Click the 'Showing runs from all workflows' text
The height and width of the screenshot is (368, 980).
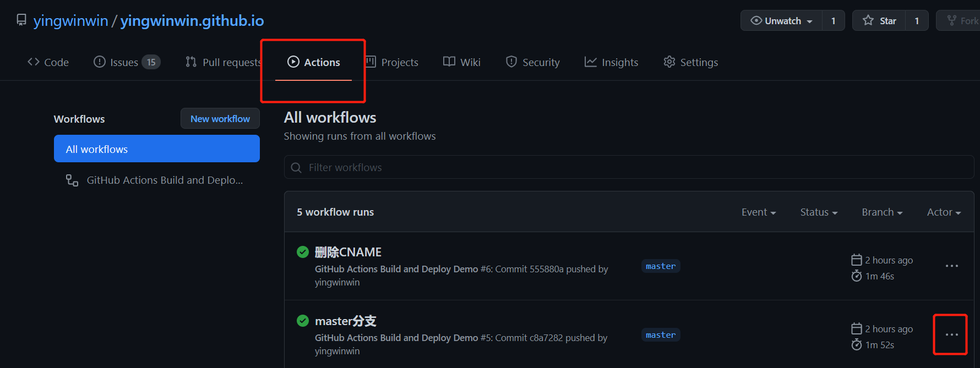pyautogui.click(x=360, y=136)
